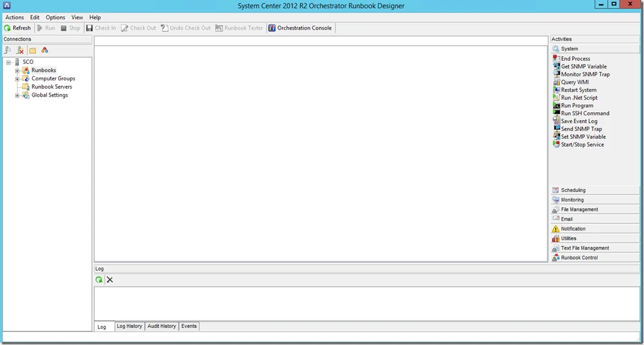The image size is (644, 345).
Task: Expand the Runbooks tree node
Action: click(x=18, y=70)
